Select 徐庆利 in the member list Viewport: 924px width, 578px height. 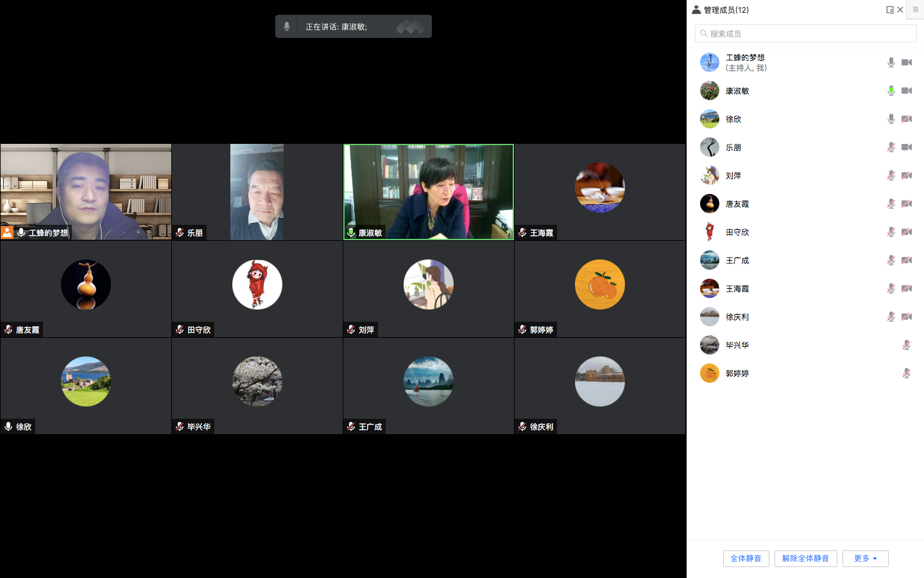tap(737, 317)
